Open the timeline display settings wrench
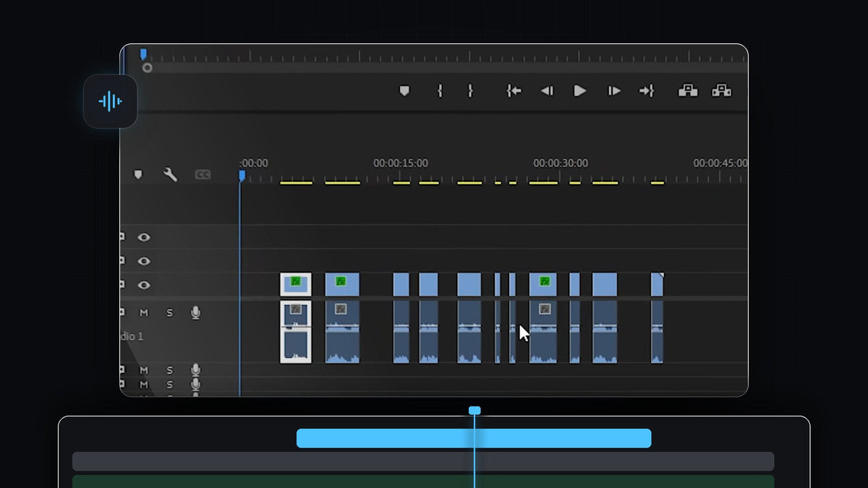 tap(171, 174)
